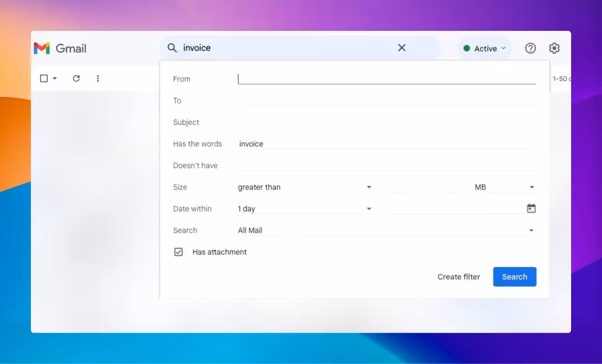Screen dimensions: 602x364
Task: Toggle the Has attachment checkbox
Action: click(178, 252)
